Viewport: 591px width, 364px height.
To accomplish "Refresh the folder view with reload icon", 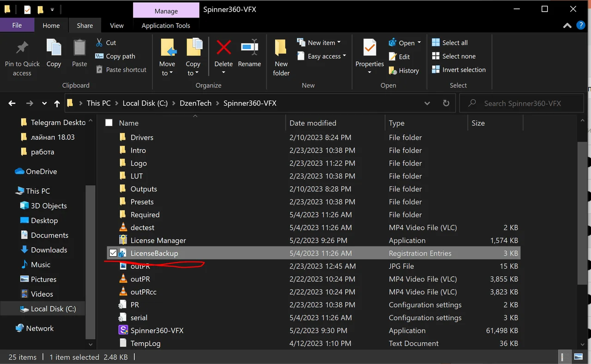I will [x=446, y=103].
